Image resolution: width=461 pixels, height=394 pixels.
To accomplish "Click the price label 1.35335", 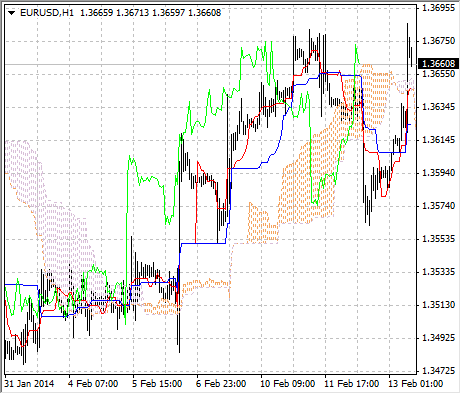I will [438, 272].
